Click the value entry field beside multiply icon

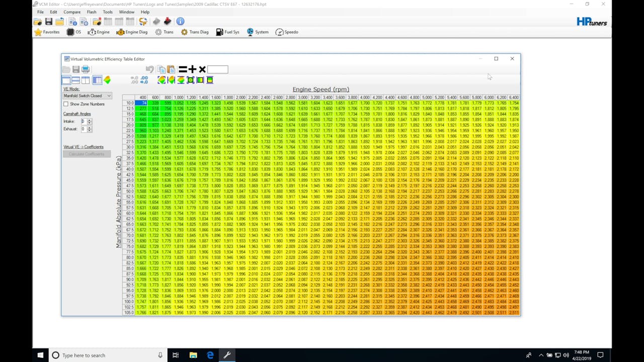click(x=217, y=69)
